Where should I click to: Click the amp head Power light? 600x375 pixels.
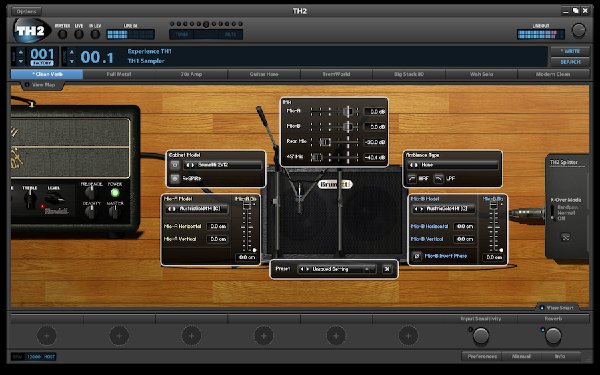(x=115, y=193)
